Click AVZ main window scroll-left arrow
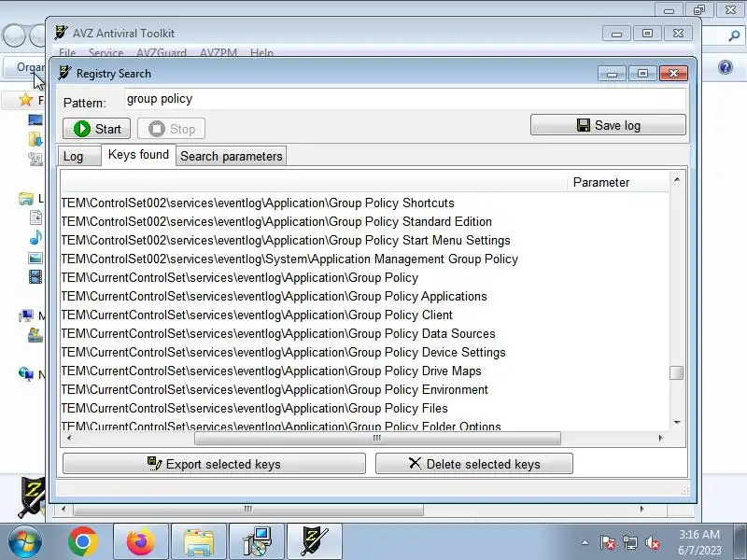Image resolution: width=747 pixels, height=560 pixels. [x=63, y=509]
